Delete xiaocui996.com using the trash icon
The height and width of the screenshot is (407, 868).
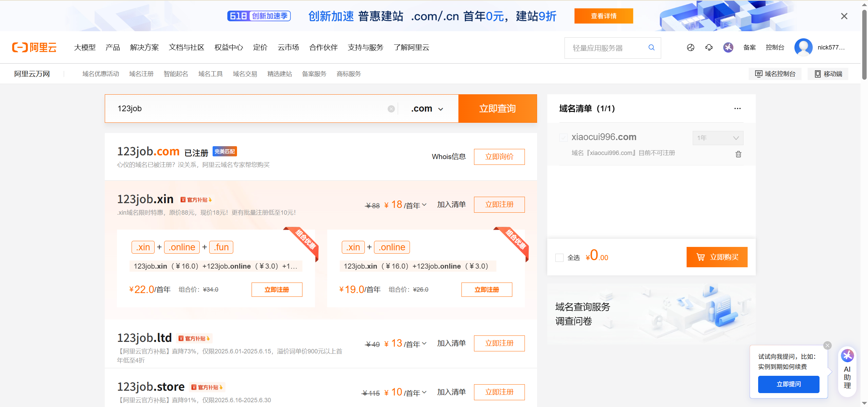738,154
